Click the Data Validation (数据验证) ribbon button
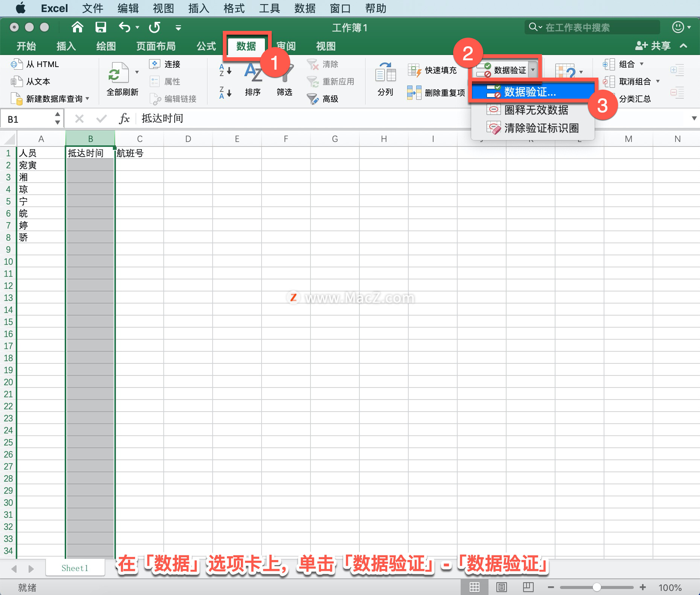The width and height of the screenshot is (700, 595). coord(501,70)
